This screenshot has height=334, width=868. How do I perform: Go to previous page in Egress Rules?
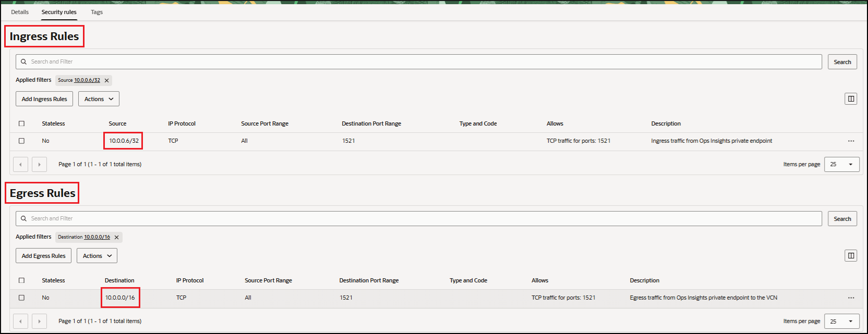[20, 321]
